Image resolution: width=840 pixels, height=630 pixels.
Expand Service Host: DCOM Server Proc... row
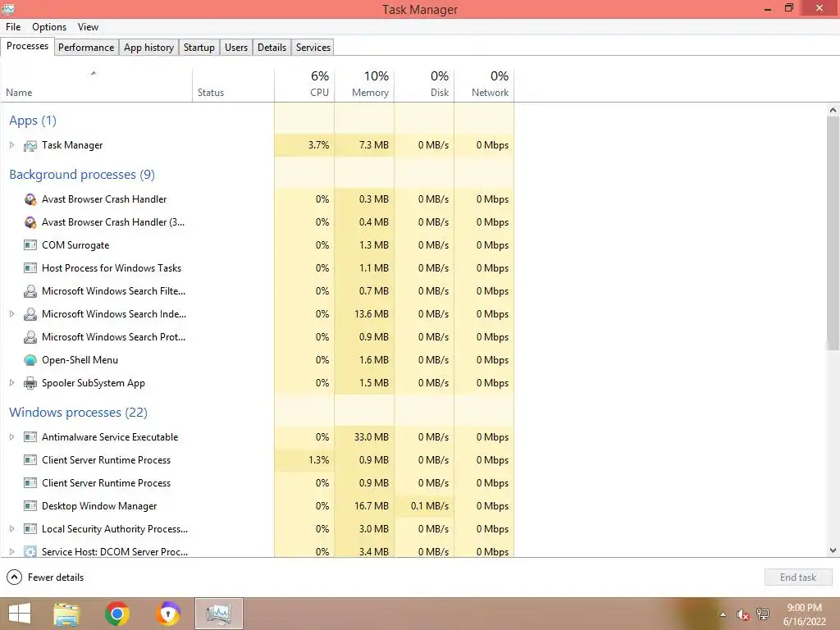11,551
